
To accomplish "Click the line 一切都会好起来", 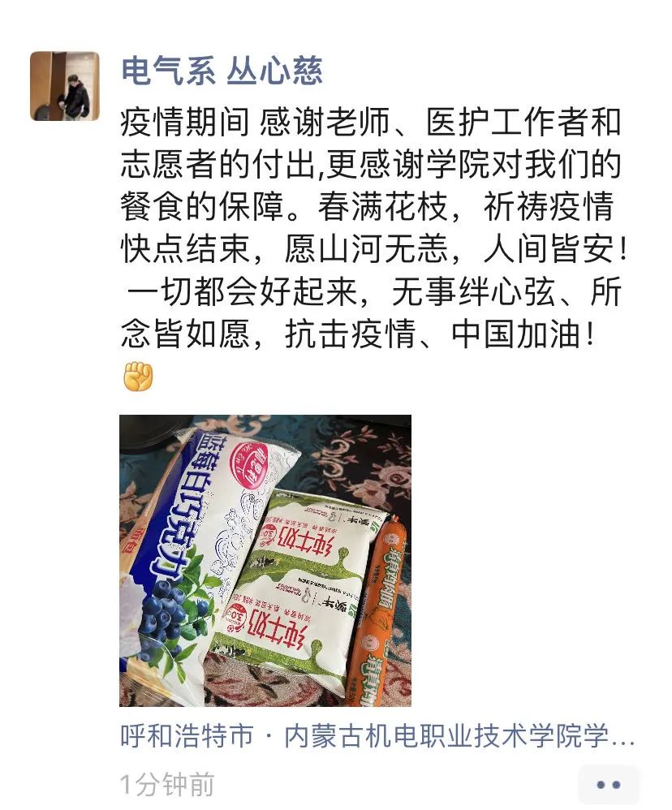I will (373, 292).
